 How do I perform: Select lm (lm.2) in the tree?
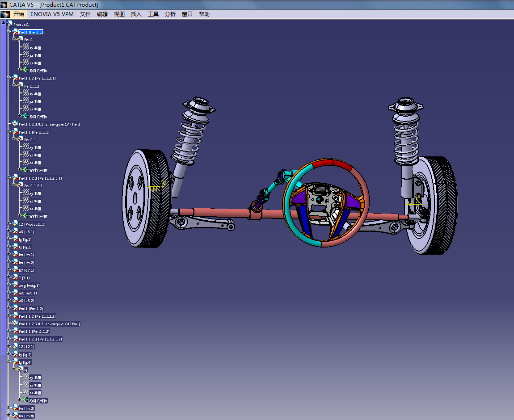click(26, 263)
